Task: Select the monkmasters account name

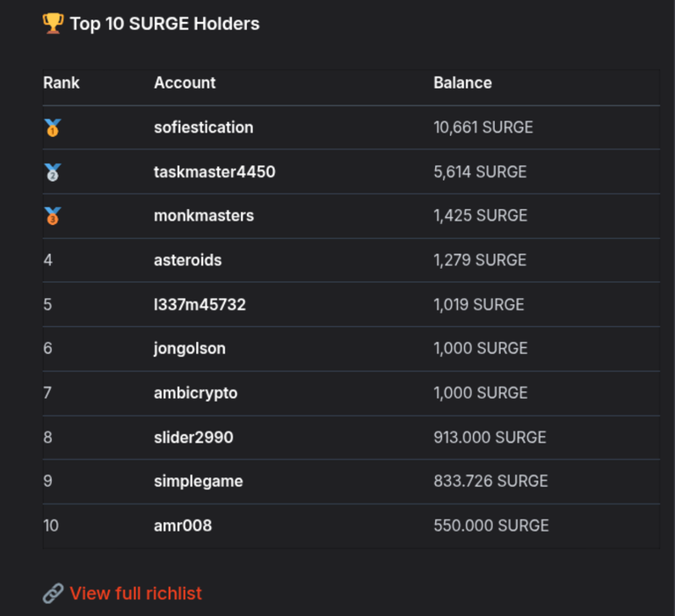Action: (204, 215)
